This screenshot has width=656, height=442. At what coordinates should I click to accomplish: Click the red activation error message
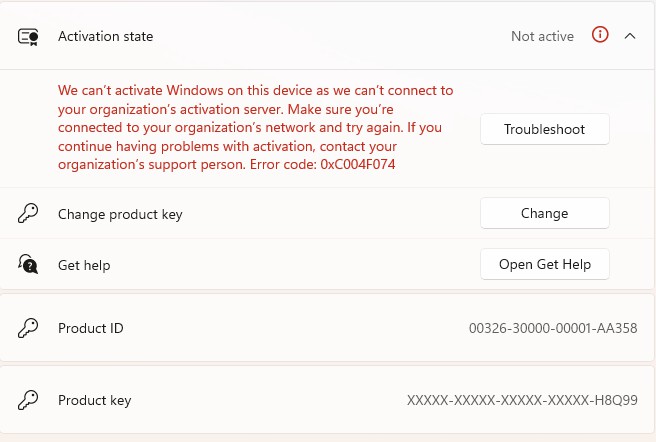[x=256, y=127]
